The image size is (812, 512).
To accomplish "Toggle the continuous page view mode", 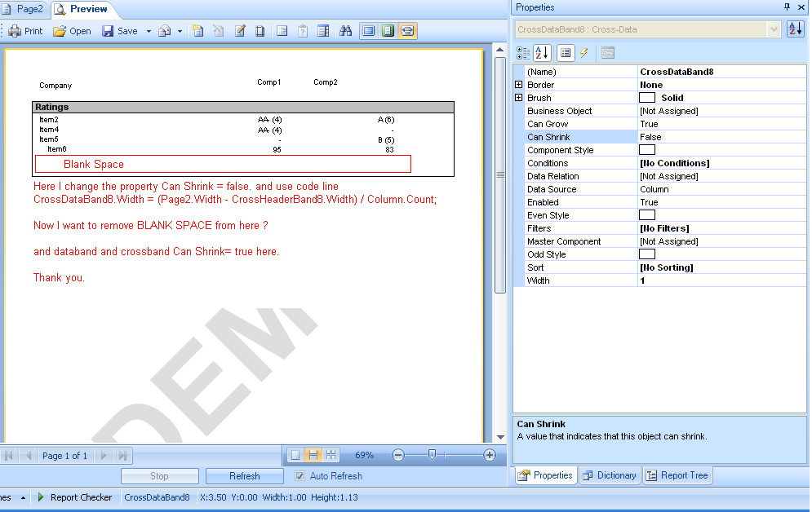I will pyautogui.click(x=313, y=455).
